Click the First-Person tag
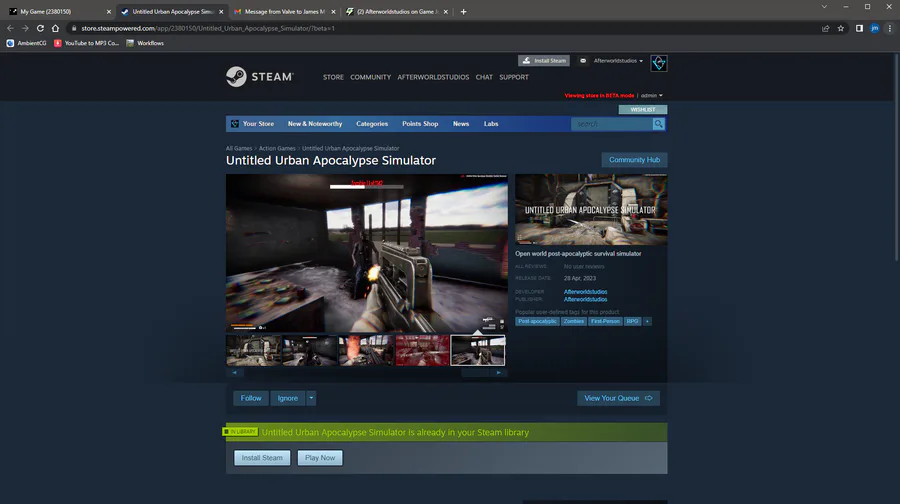The image size is (900, 504). 605,321
